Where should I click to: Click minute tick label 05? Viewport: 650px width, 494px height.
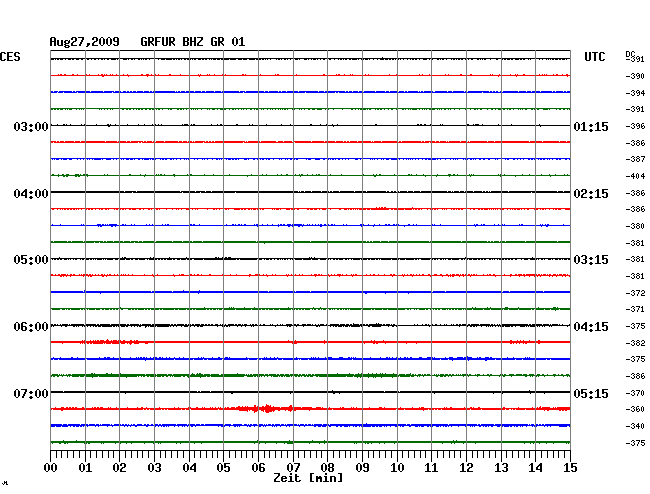pyautogui.click(x=223, y=468)
